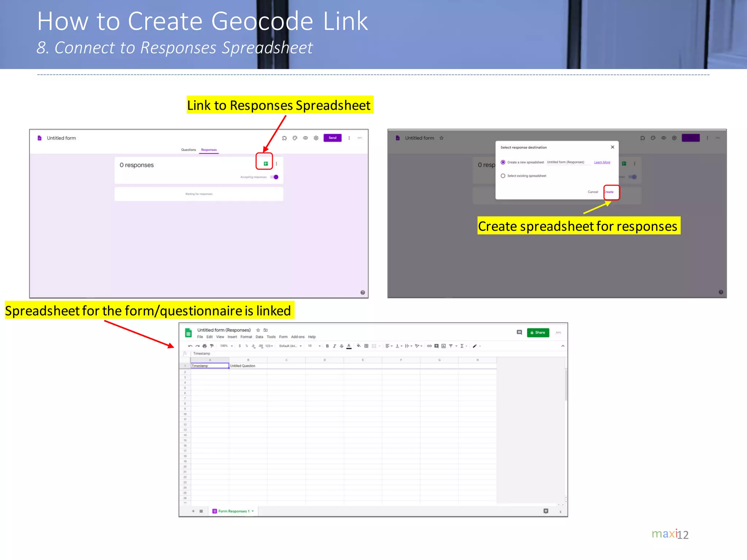Select the Form Responses 1 sheet tab
Viewport: 747px width, 560px height.
click(x=233, y=511)
